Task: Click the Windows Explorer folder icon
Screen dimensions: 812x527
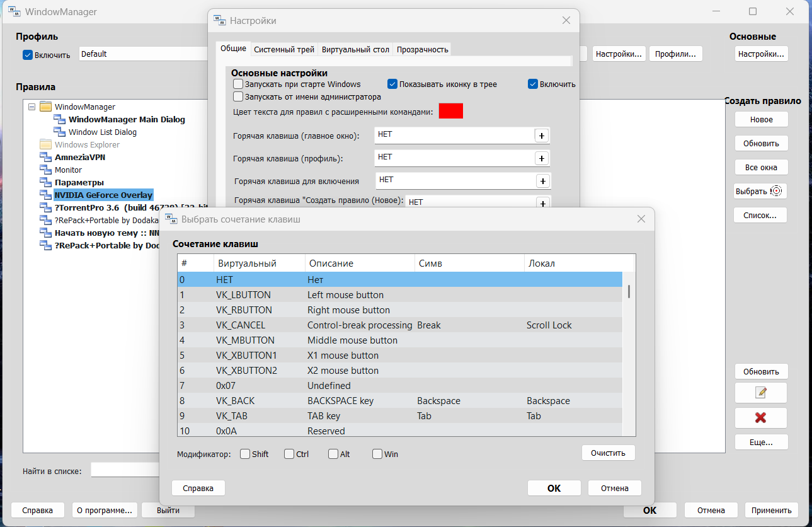Action: [45, 145]
